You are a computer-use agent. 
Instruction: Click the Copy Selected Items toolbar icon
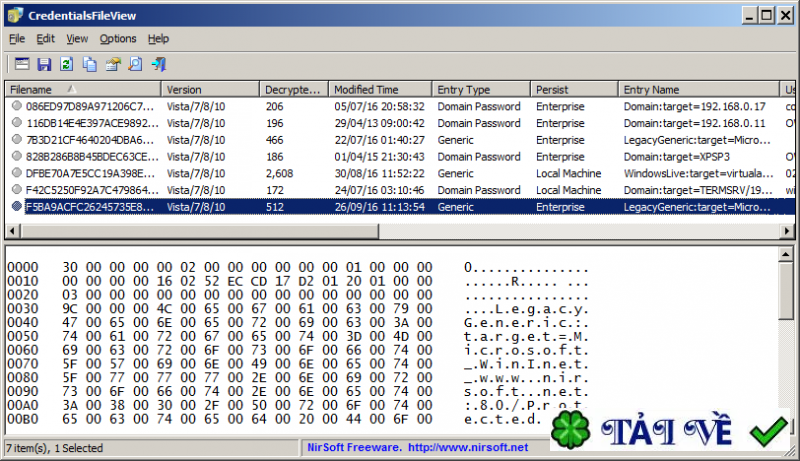coord(90,64)
